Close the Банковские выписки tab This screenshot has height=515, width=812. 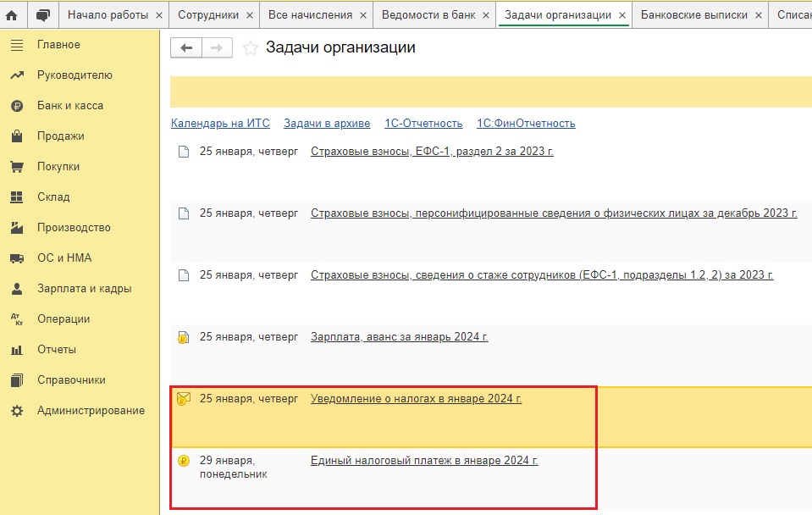(758, 15)
